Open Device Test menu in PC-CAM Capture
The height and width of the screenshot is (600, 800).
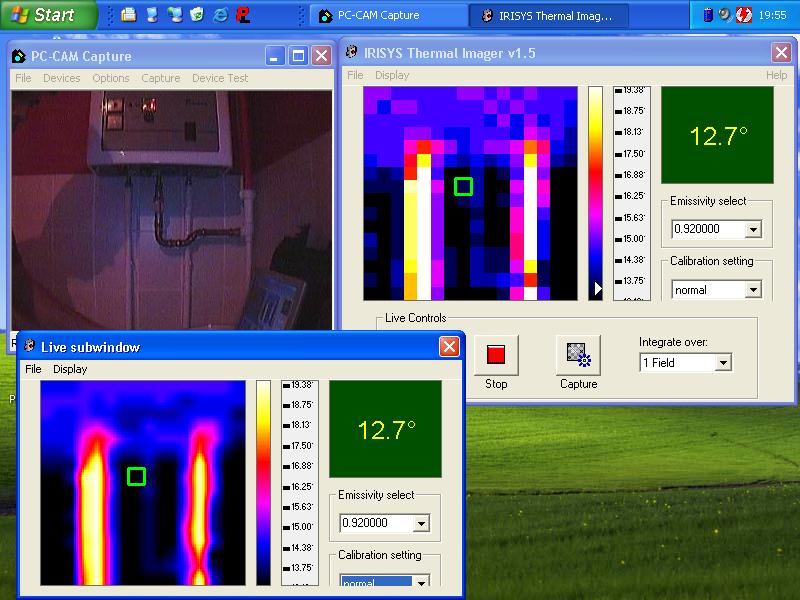click(x=220, y=78)
